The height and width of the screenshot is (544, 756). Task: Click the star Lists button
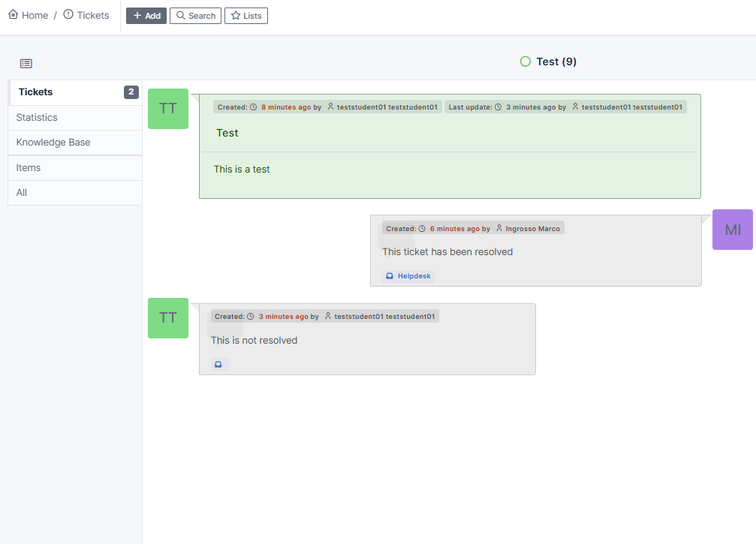[246, 16]
